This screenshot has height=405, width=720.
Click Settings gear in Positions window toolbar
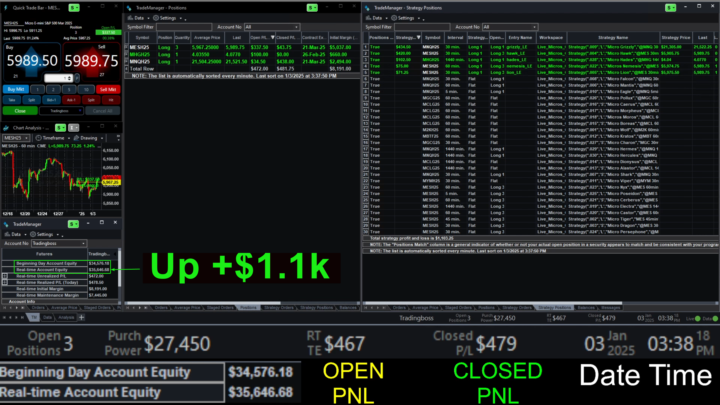[x=156, y=18]
